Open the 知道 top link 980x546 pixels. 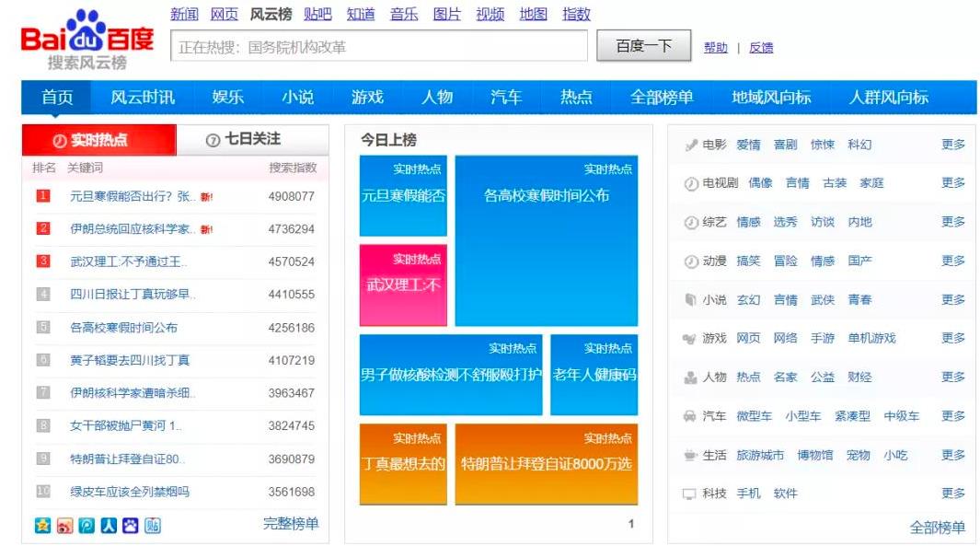point(361,14)
